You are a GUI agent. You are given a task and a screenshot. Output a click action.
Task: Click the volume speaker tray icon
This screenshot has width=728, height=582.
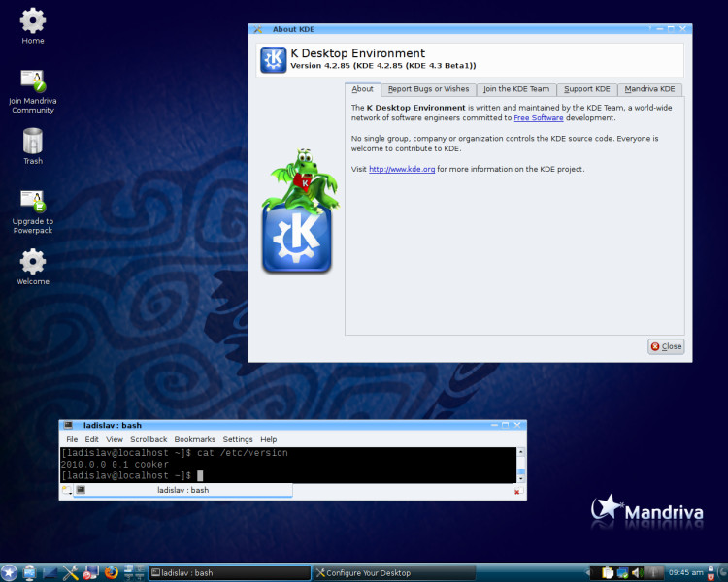point(638,572)
